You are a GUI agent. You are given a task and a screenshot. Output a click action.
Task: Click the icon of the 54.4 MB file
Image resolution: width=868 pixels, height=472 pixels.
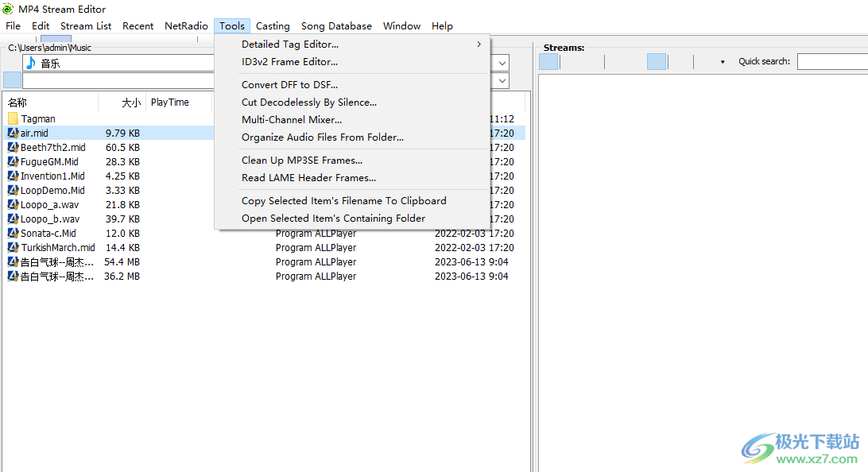pos(13,261)
